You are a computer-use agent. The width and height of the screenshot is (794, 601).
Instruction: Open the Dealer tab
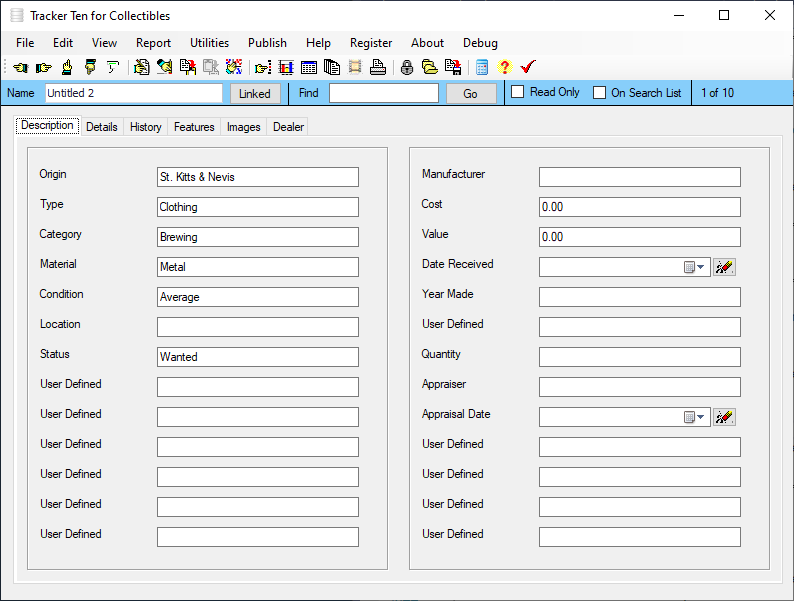[289, 127]
